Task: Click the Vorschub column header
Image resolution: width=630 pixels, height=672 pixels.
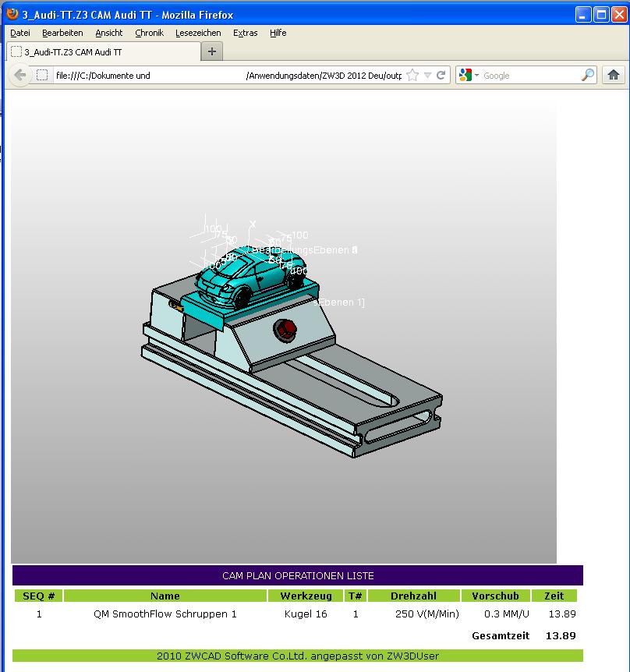Action: pyautogui.click(x=495, y=596)
